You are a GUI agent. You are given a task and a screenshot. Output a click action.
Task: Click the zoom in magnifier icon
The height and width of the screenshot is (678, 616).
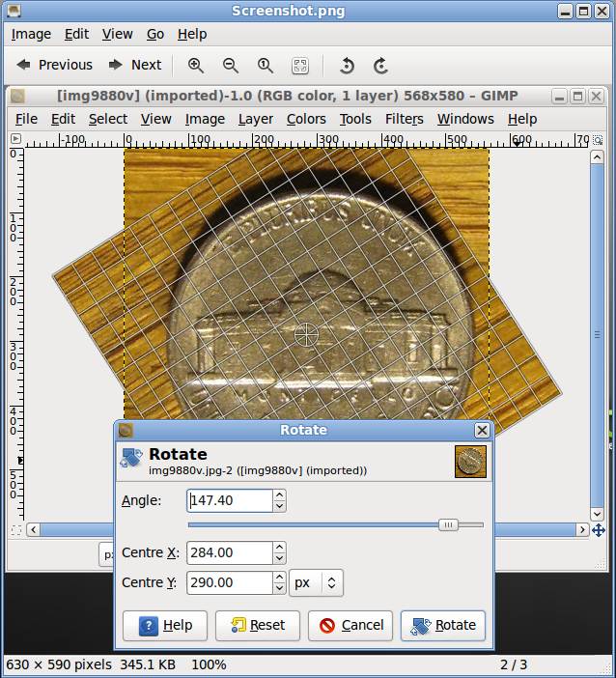coord(196,66)
